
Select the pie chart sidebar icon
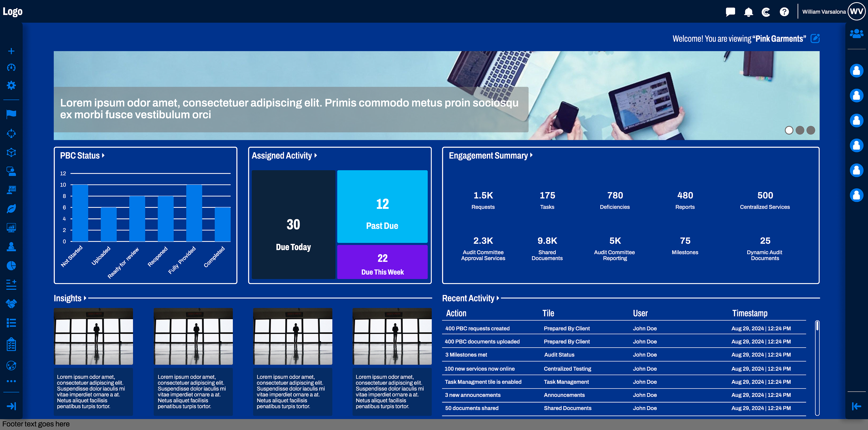pos(12,266)
